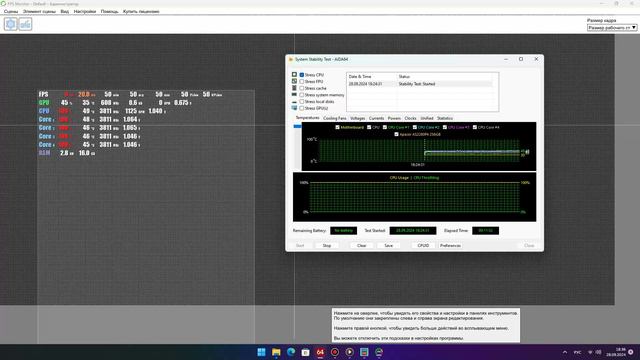The image size is (640, 360).
Task: Open the Купить лицензию menu
Action: [x=141, y=11]
